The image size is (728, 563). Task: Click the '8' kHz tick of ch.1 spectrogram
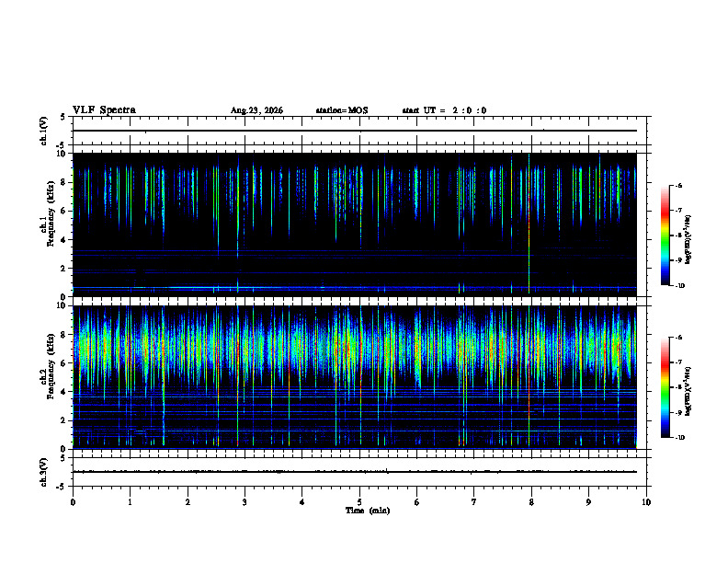point(64,182)
